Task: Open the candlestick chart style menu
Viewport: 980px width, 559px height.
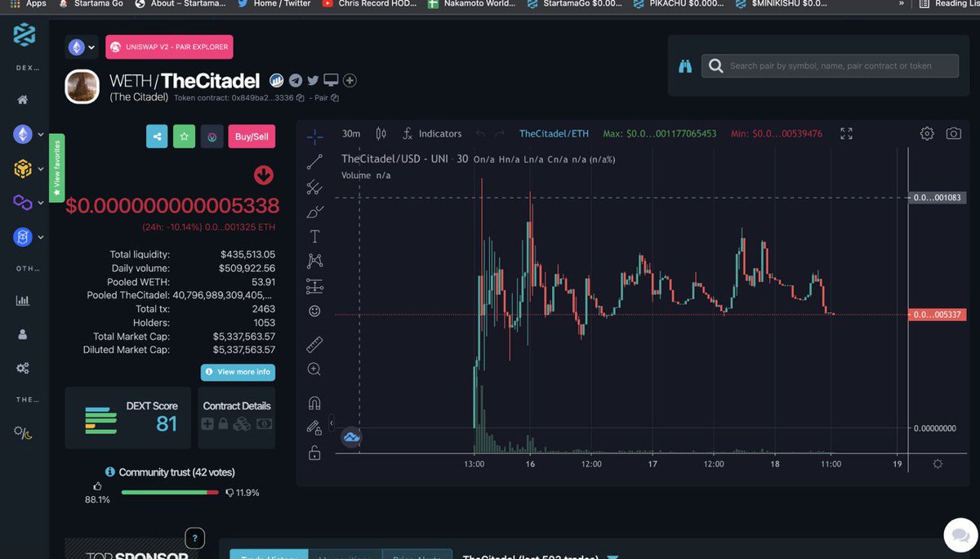Action: click(x=381, y=133)
